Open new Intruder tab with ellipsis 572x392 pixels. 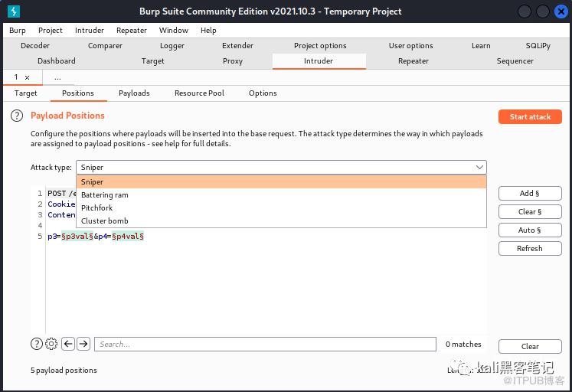pos(57,77)
